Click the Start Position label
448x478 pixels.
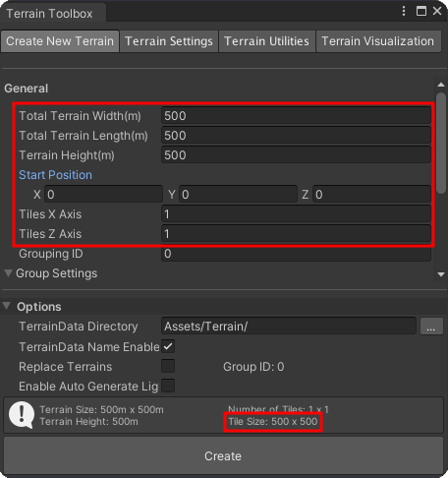pos(55,175)
